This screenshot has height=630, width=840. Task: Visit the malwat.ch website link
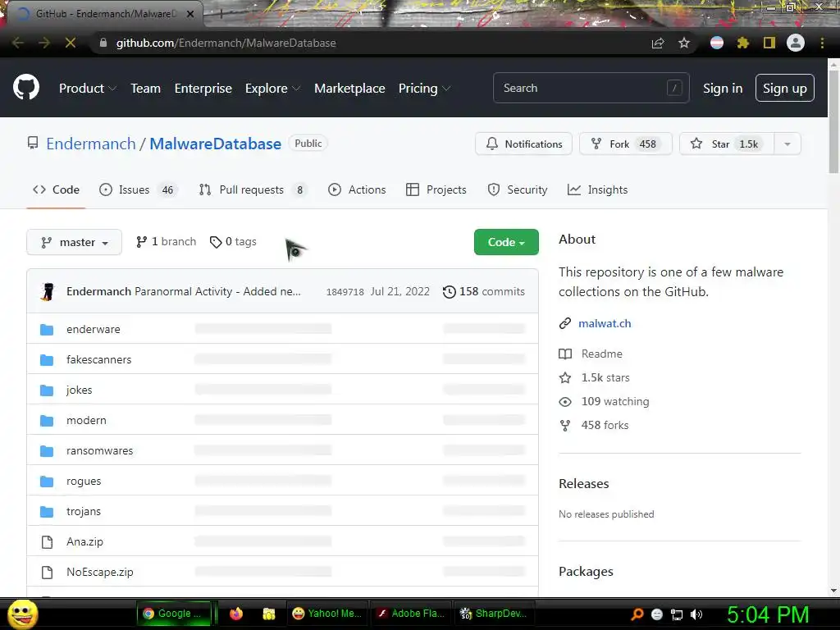tap(605, 323)
